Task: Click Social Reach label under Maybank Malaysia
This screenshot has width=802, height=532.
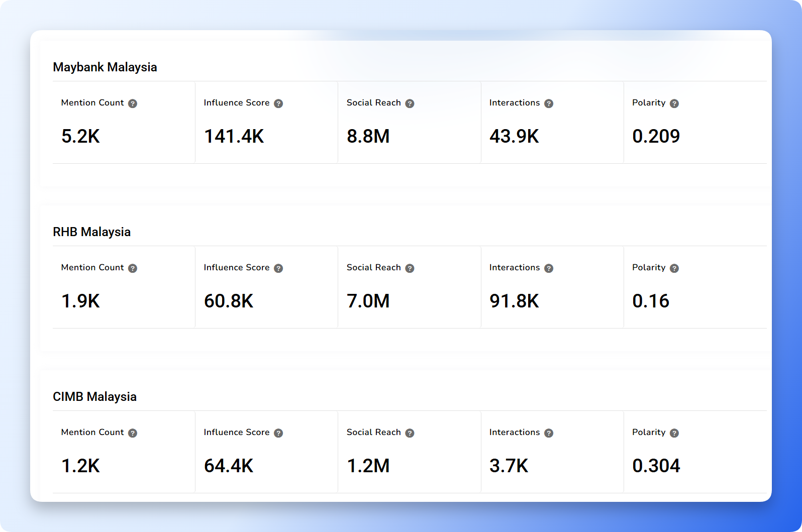Action: 374,102
